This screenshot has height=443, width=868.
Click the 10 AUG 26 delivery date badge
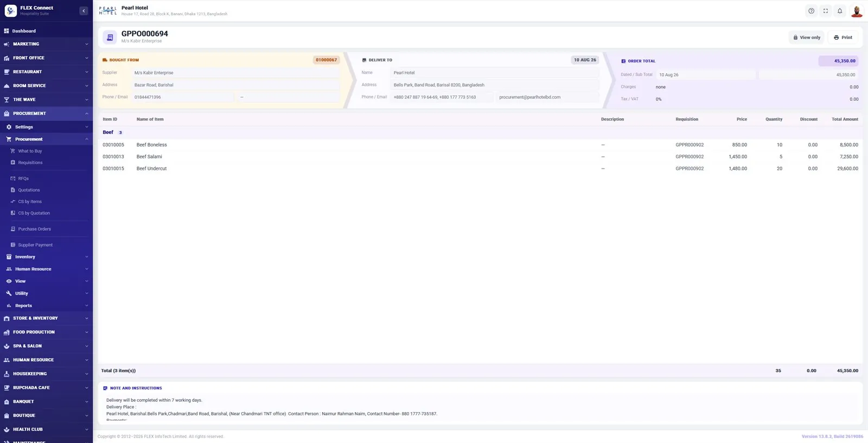click(585, 60)
